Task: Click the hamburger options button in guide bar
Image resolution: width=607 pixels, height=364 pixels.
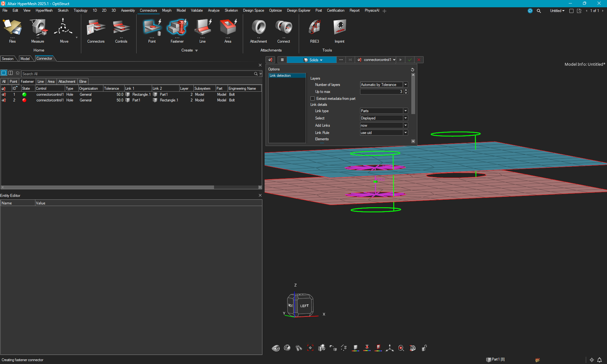Action: coord(282,60)
